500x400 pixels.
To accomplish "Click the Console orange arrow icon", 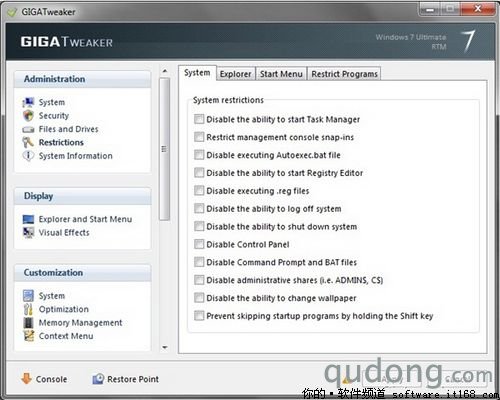I will pos(26,379).
